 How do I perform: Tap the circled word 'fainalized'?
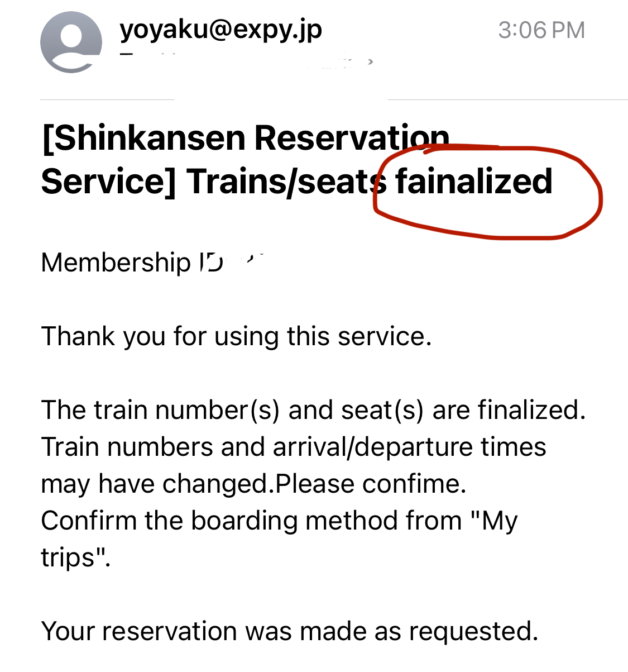pyautogui.click(x=473, y=182)
